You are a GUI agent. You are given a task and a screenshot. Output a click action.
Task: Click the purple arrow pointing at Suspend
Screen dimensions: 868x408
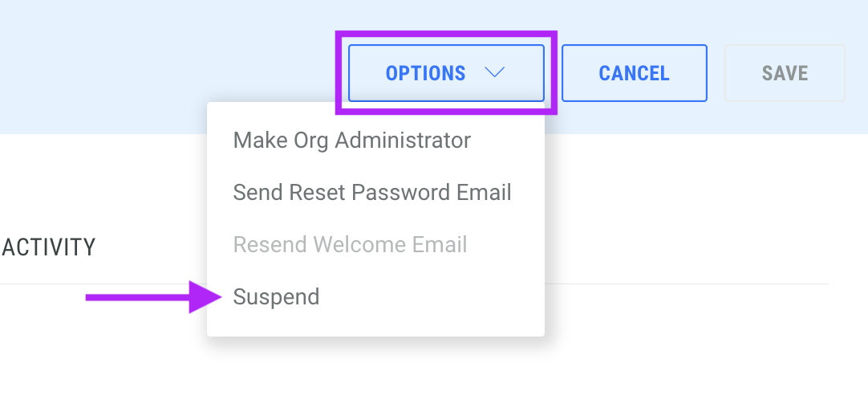click(153, 297)
